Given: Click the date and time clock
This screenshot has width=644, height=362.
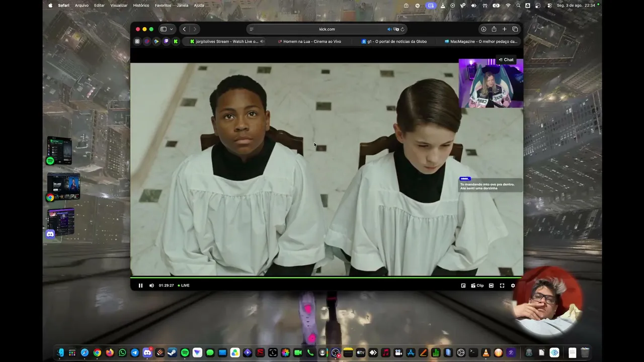Looking at the screenshot, I should [x=576, y=6].
